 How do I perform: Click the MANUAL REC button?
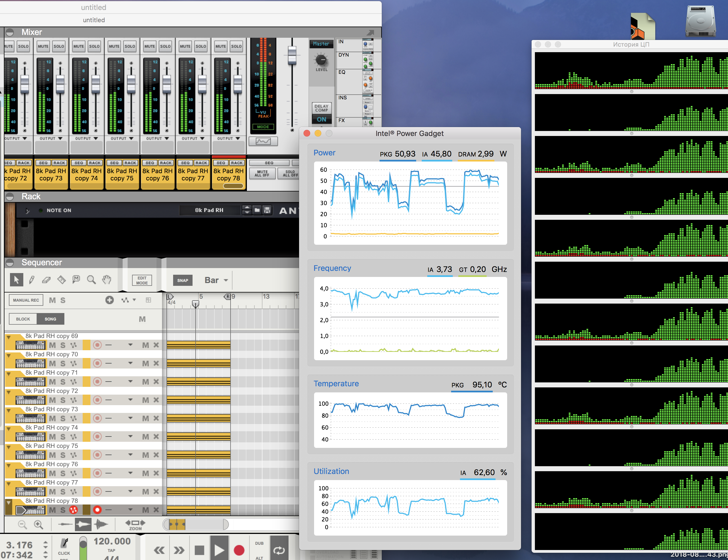[26, 300]
